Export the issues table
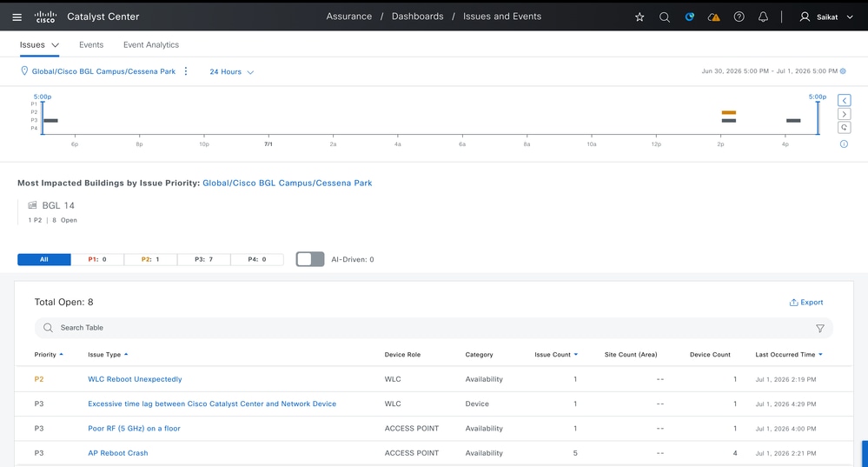This screenshot has width=868, height=467. [x=806, y=302]
